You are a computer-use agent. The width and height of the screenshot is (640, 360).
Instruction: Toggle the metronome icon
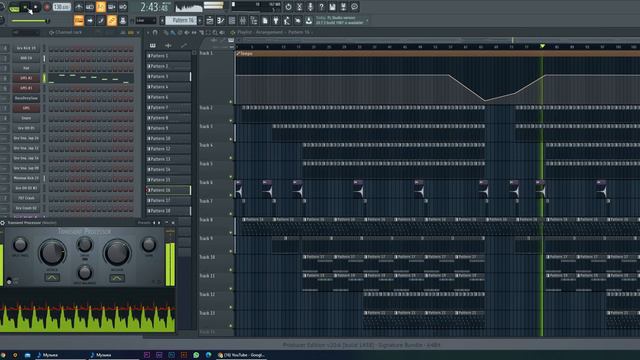pyautogui.click(x=79, y=7)
